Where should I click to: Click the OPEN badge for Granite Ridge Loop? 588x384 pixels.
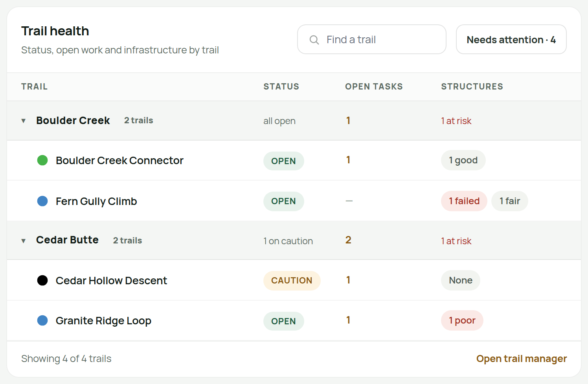pyautogui.click(x=283, y=321)
